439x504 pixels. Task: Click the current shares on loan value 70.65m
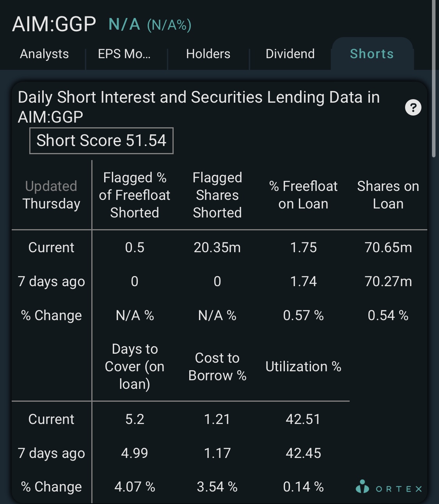coord(388,248)
